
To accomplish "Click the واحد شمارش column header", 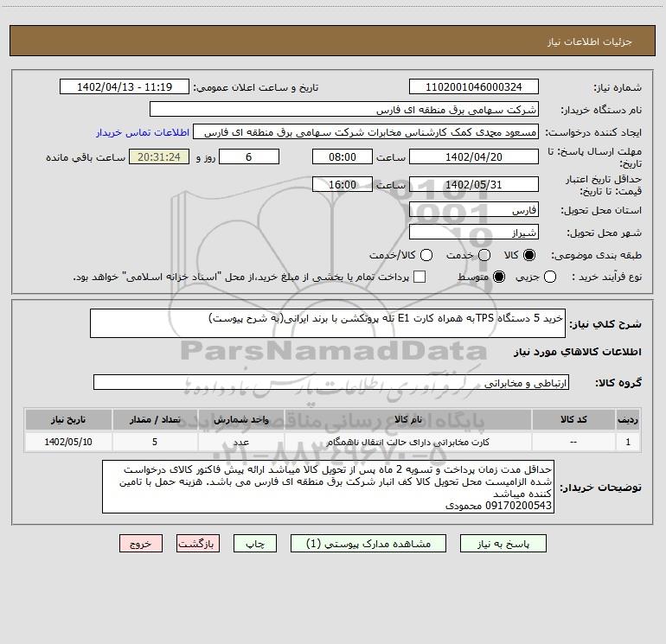I will click(x=240, y=419).
